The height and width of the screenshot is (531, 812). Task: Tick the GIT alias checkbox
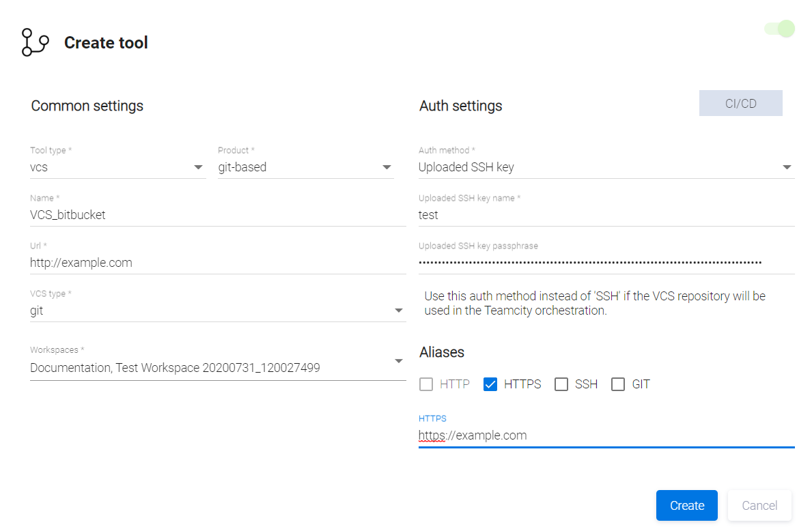tap(618, 384)
